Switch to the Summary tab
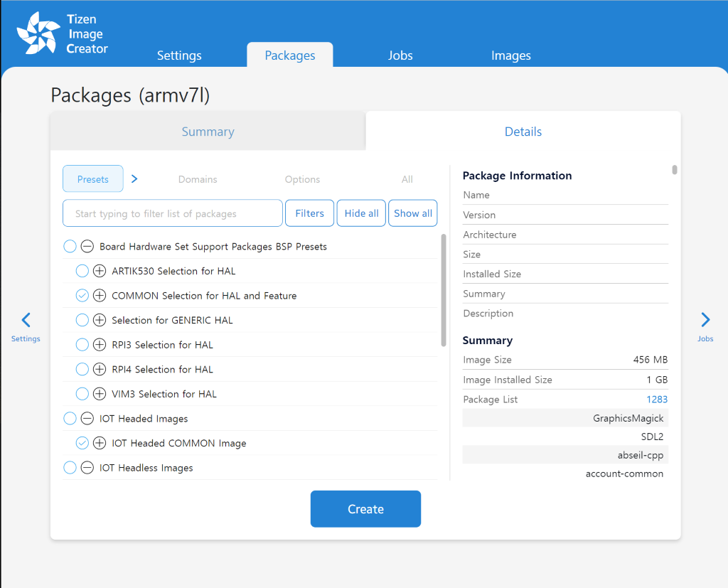Viewport: 728px width, 588px height. pos(208,132)
